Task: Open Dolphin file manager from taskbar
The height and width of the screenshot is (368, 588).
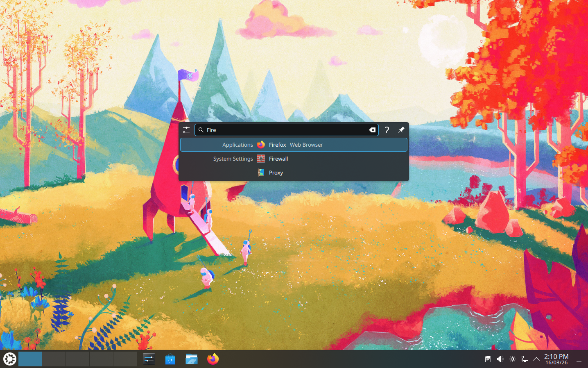Action: (192, 359)
